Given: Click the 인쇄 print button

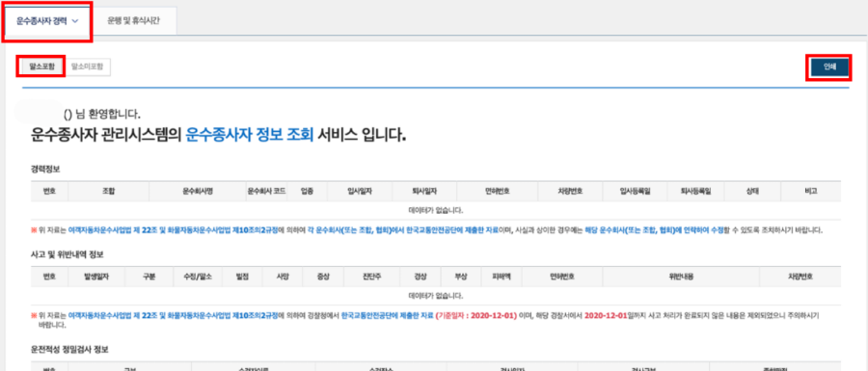Looking at the screenshot, I should [828, 66].
